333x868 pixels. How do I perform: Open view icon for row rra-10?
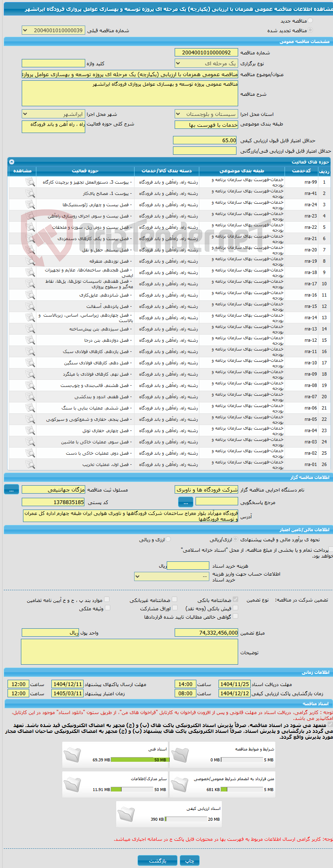pos(30,363)
